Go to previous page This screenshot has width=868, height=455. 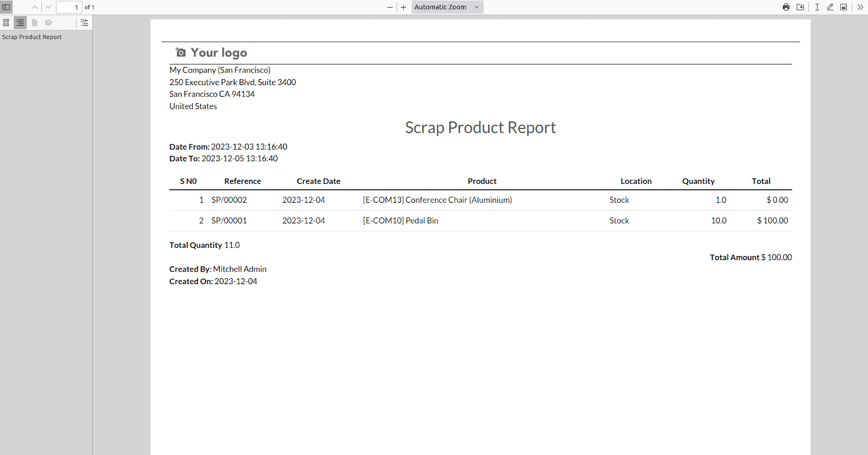pos(35,7)
